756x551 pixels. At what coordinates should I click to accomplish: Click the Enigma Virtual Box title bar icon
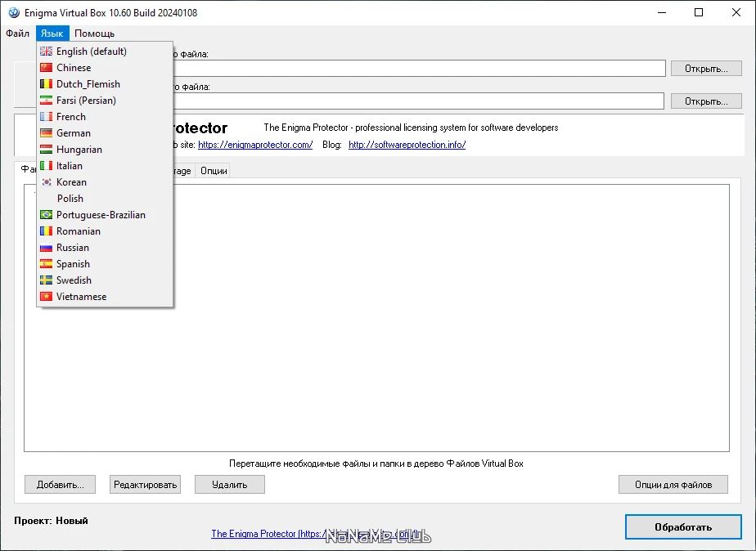(14, 12)
